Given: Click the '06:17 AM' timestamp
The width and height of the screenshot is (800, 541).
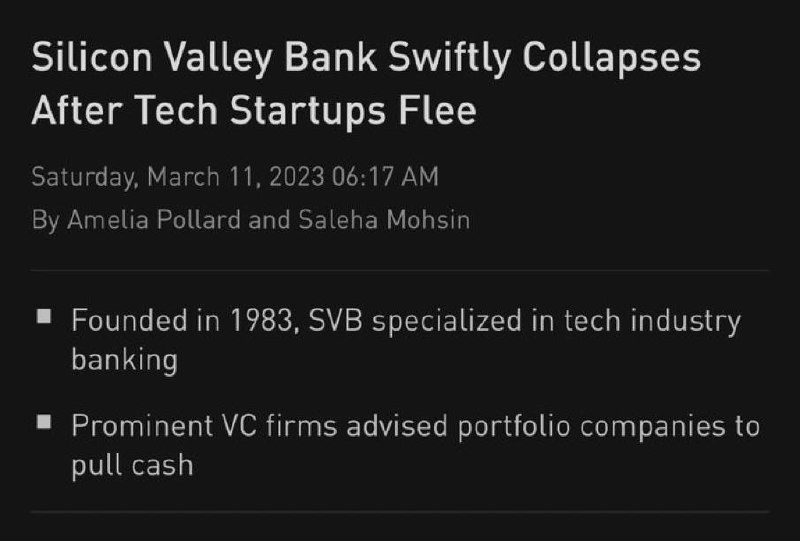Looking at the screenshot, I should (385, 177).
